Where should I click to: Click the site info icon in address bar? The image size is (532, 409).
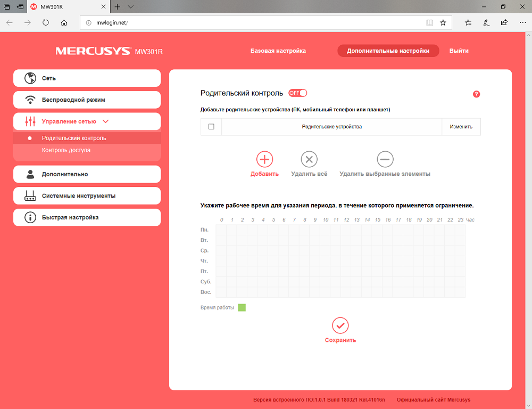[88, 23]
